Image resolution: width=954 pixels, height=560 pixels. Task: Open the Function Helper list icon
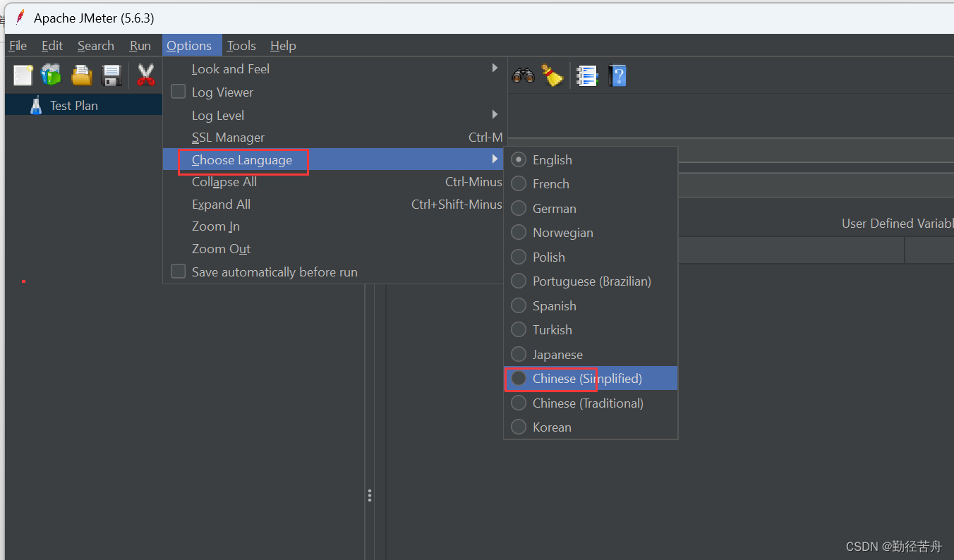[x=587, y=75]
